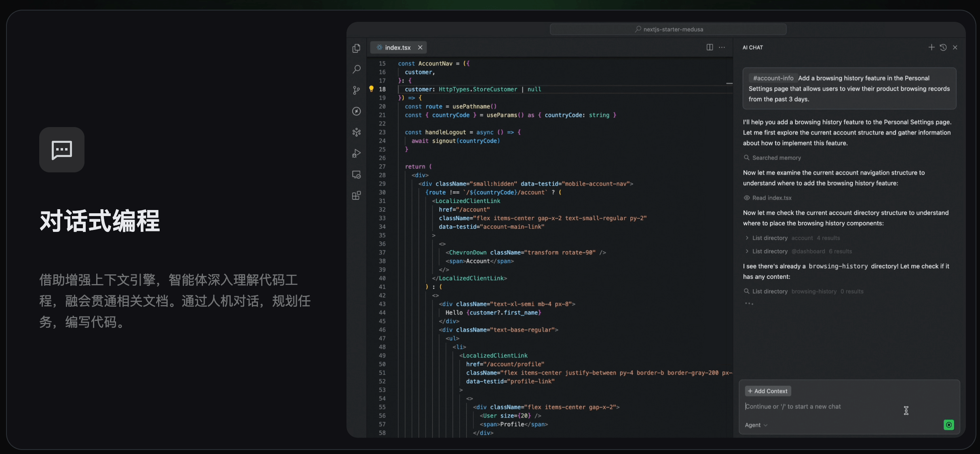Viewport: 980px width, 454px height.
Task: Click the Add Context button
Action: (767, 391)
